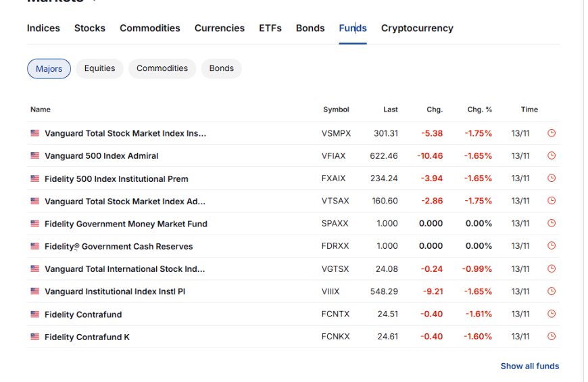Image resolution: width=588 pixels, height=382 pixels.
Task: Open Vanguard Total Stock Market Index Ins... fund
Action: point(125,133)
